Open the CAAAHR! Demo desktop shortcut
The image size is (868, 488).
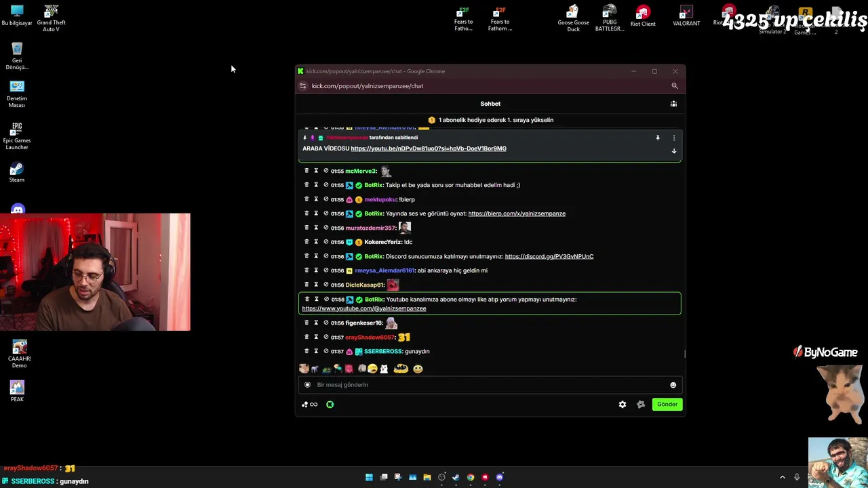click(19, 354)
